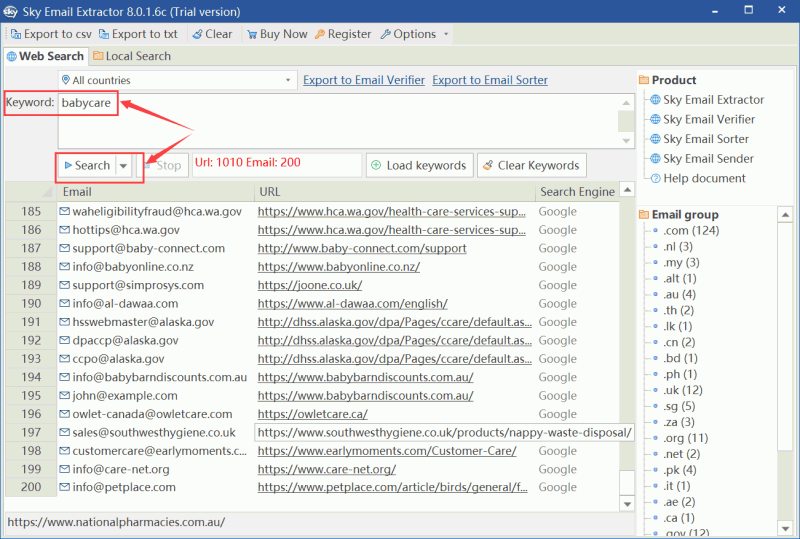
Task: Click the Url/Email counter status field
Action: click(277, 165)
